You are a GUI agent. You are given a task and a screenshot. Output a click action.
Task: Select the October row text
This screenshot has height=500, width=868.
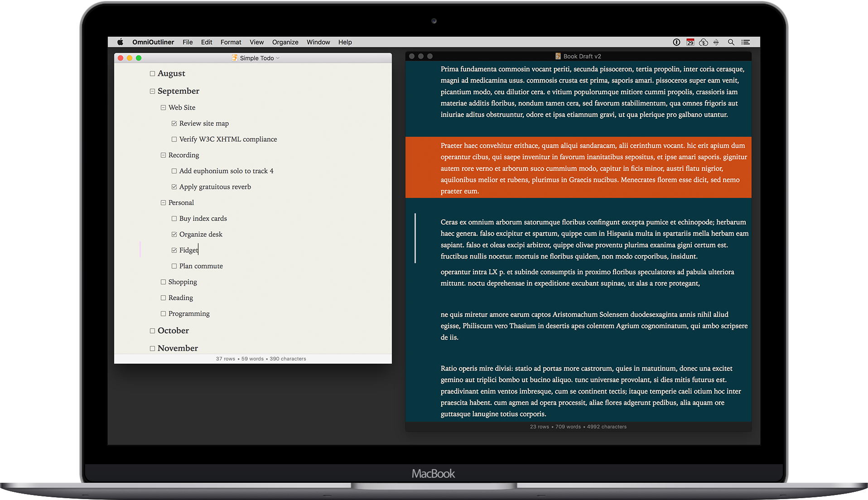[x=173, y=331]
